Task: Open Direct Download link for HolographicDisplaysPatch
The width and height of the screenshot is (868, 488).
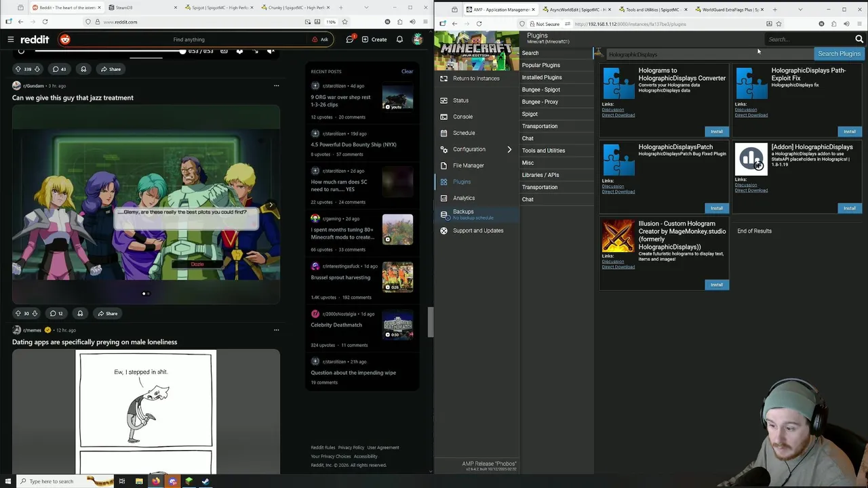Action: (618, 192)
